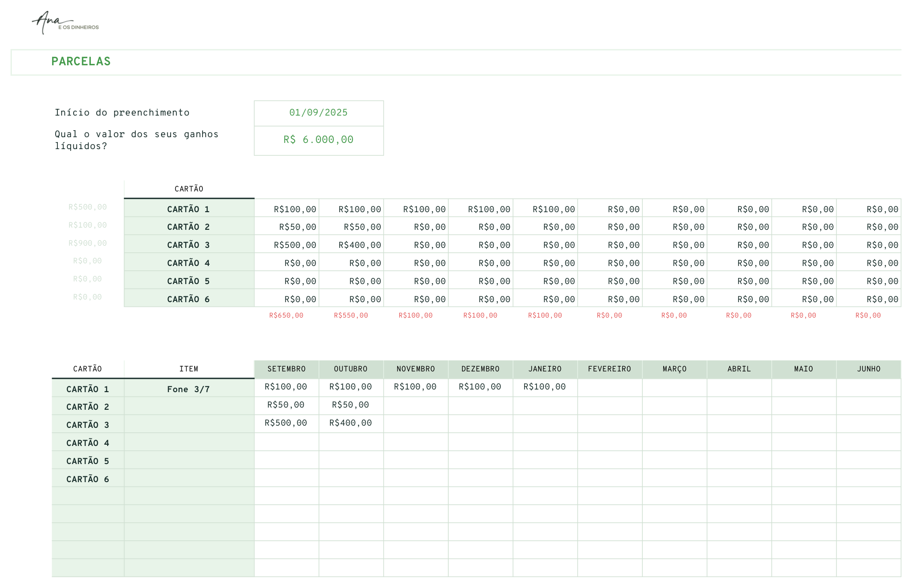912x588 pixels.
Task: Click 'Qual o valor dos seus ganhos líquidos?' label
Action: click(136, 140)
